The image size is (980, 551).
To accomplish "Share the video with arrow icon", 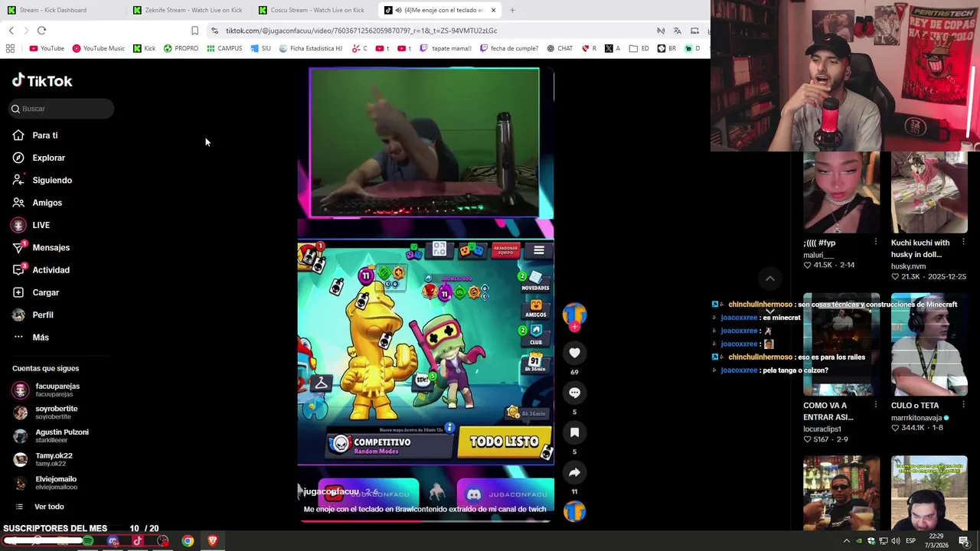I will (x=574, y=472).
